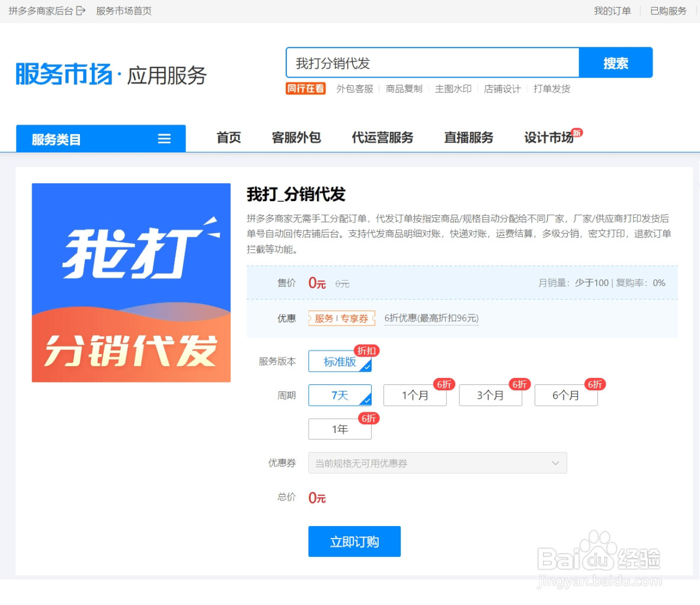This screenshot has height=605, width=700.
Task: Click the exit icon beside 拼多多商家后台
Action: point(81,11)
